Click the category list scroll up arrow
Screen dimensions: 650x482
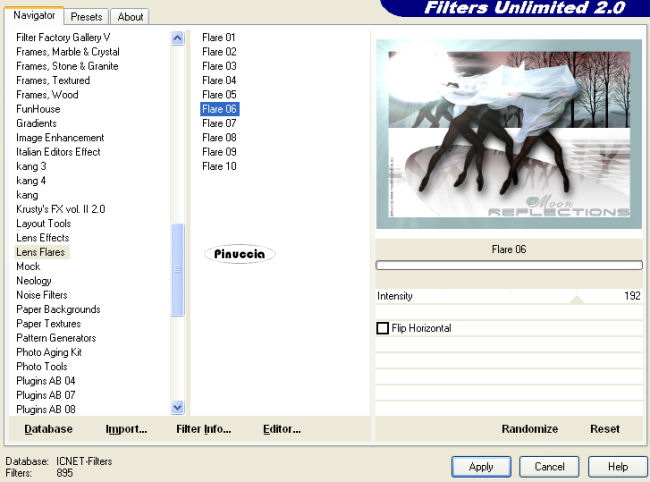click(177, 39)
